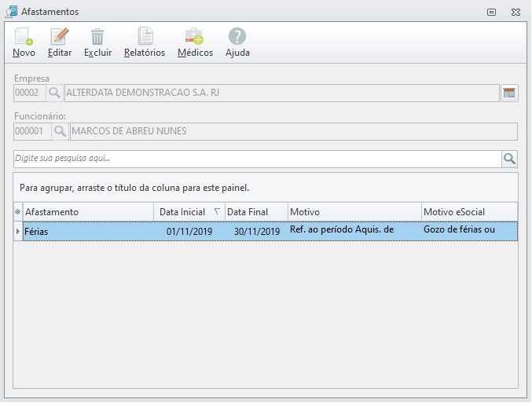Viewport: 532px width, 403px height.
Task: Click the Afastamentos window title icon
Action: pos(11,12)
